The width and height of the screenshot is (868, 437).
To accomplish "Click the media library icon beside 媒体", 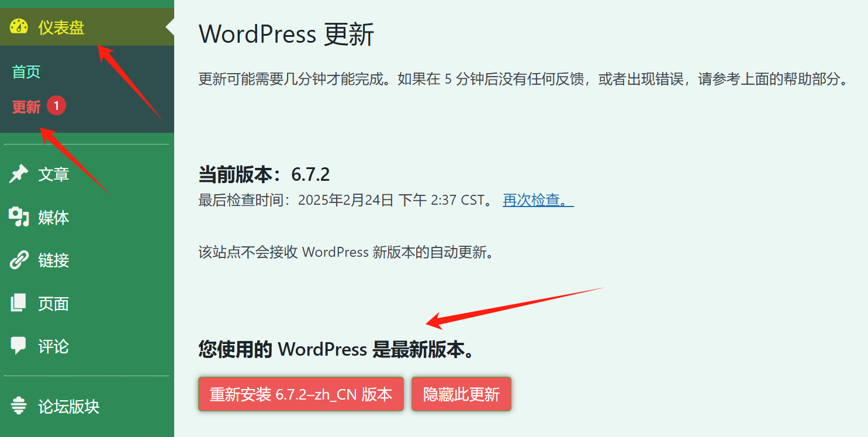I will pos(18,216).
